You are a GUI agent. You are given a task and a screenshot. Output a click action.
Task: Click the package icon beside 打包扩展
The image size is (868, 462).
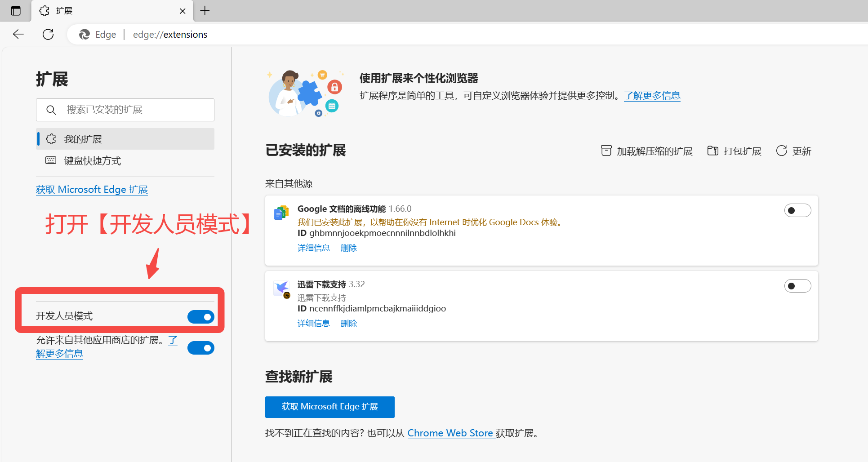point(713,151)
